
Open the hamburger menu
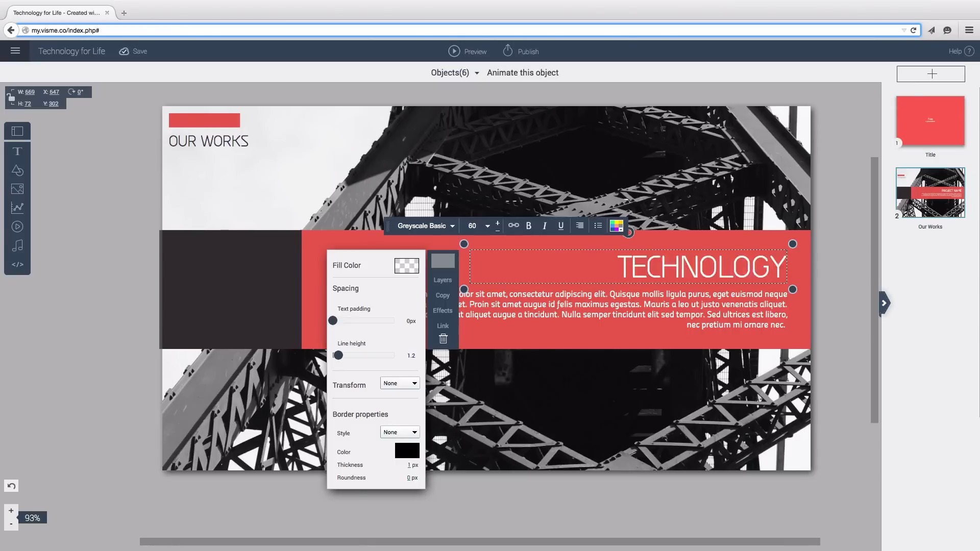point(15,51)
